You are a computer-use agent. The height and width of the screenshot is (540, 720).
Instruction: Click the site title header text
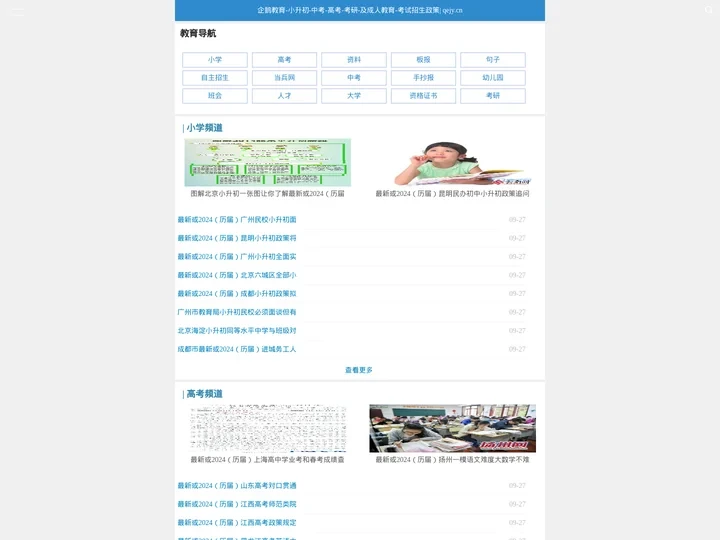click(x=360, y=10)
